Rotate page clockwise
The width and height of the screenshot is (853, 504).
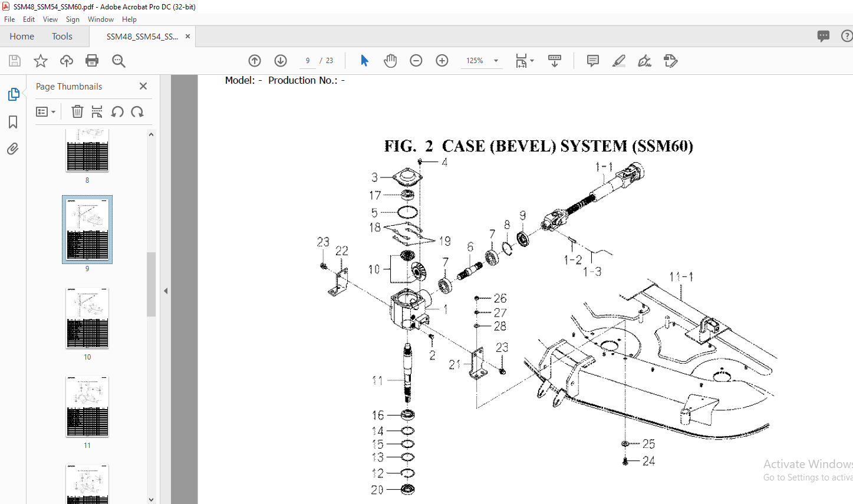[137, 111]
